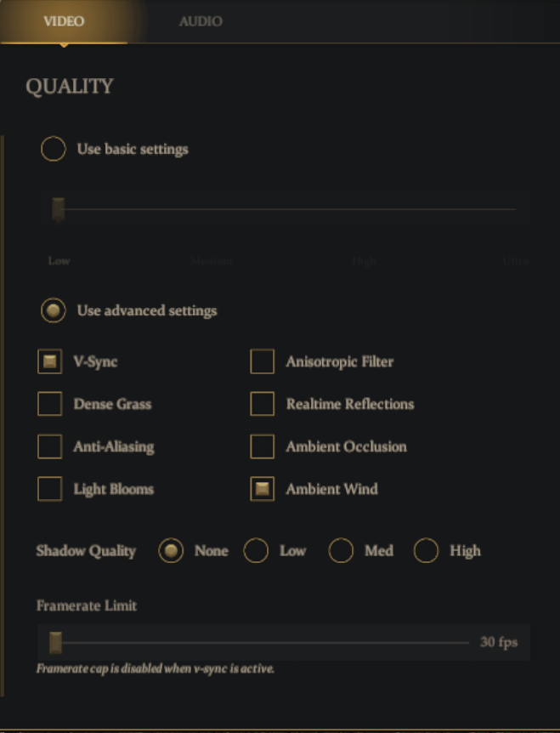Enable Light Blooms checkbox
The image size is (560, 733).
(x=50, y=489)
